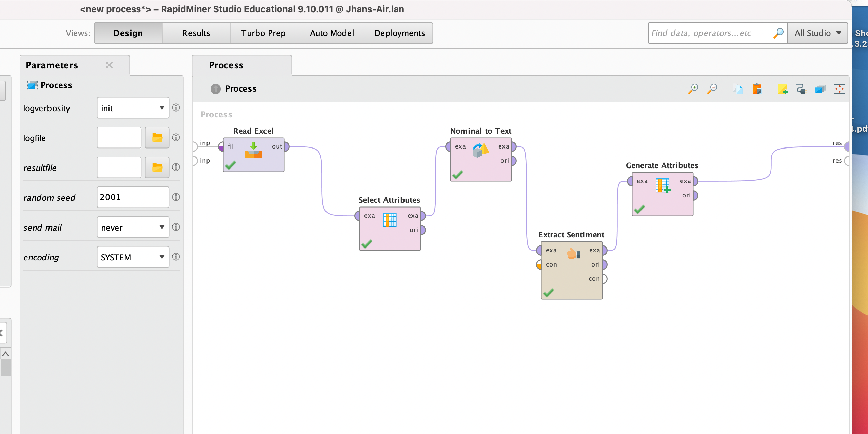868x434 pixels.
Task: Click the exa output port of Generate Attributes
Action: pyautogui.click(x=695, y=181)
